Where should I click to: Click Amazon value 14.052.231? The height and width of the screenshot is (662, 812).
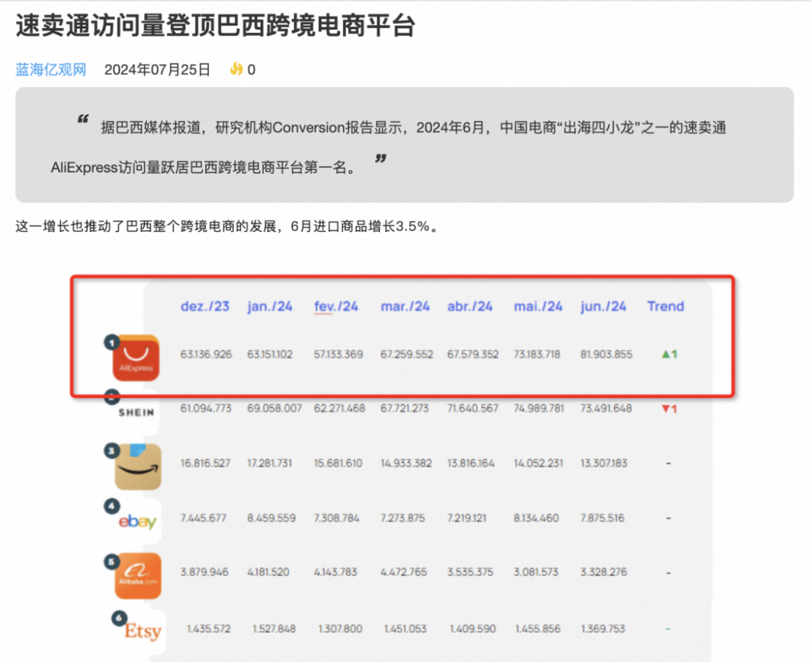pyautogui.click(x=538, y=463)
